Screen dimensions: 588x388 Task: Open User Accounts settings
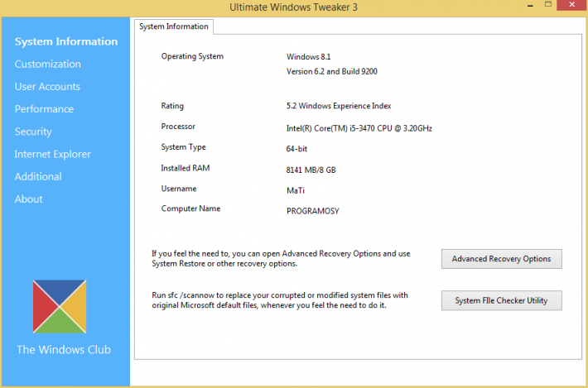(47, 87)
